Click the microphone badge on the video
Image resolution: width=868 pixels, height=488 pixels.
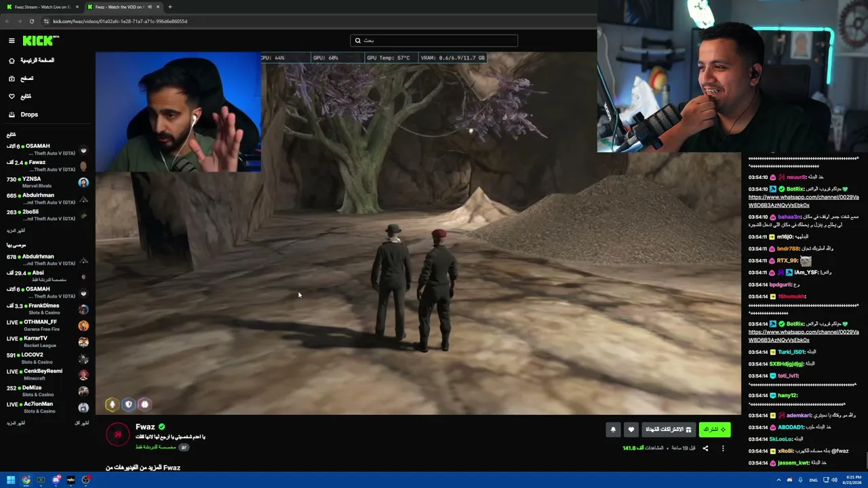coord(113,405)
